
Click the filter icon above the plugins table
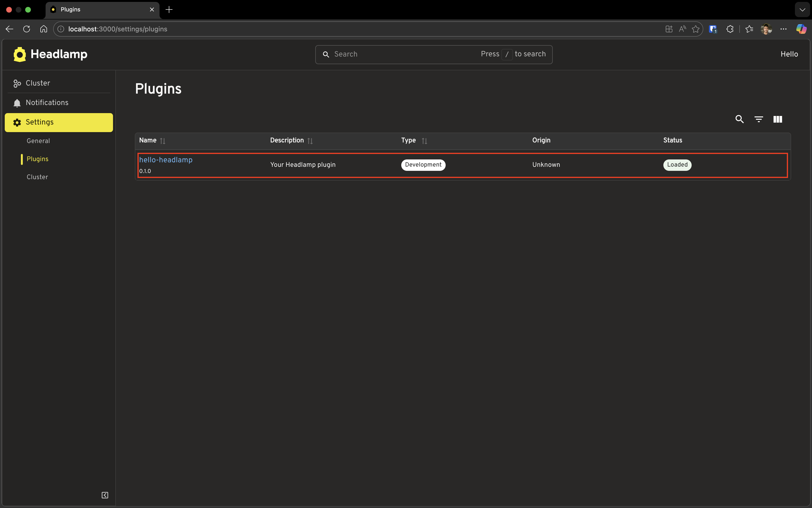pyautogui.click(x=759, y=119)
